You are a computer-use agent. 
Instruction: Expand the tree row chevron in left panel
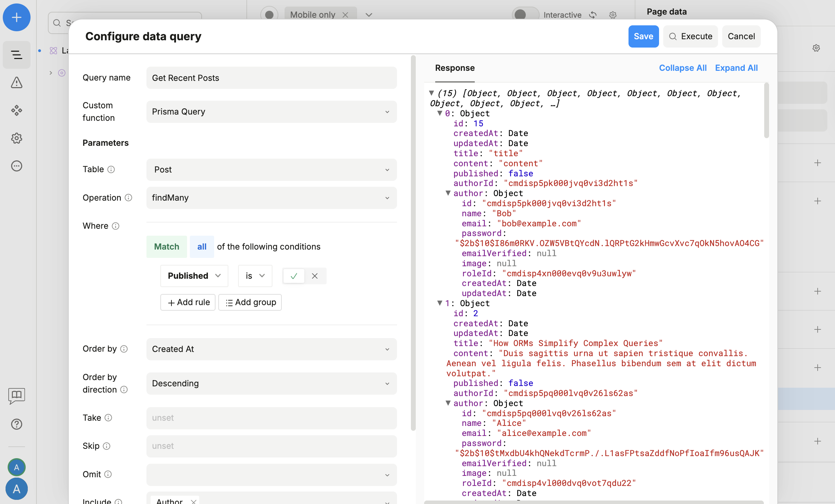pyautogui.click(x=51, y=73)
